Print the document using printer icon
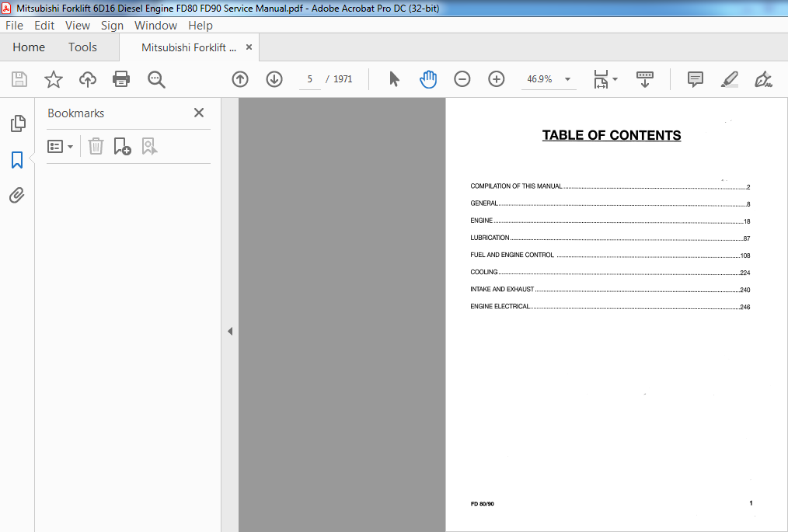Viewport: 788px width, 532px height. click(121, 79)
